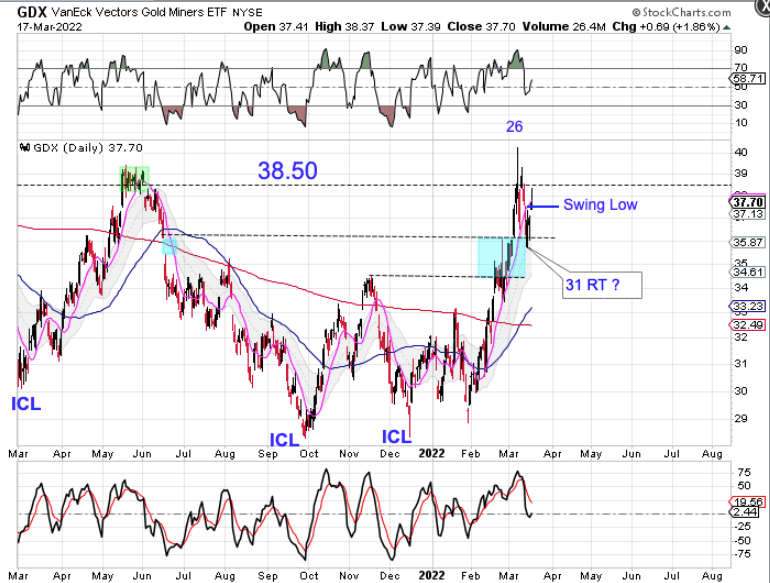Click the '26' day count label
The height and width of the screenshot is (583, 770).
[x=514, y=127]
